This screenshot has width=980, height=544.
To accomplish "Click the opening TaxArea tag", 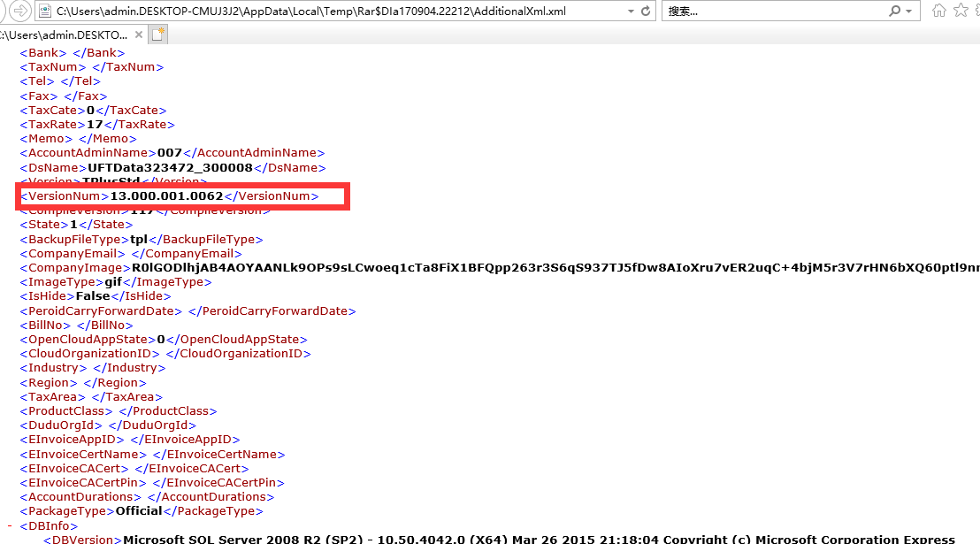I will tap(53, 397).
